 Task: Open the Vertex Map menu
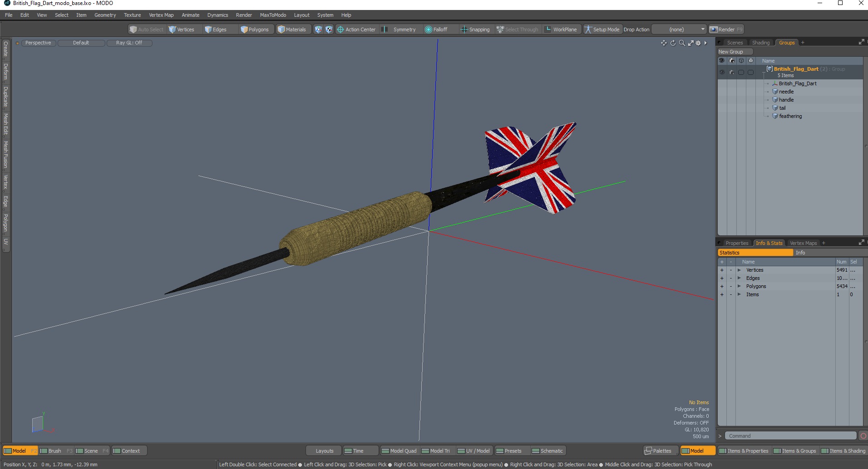click(161, 15)
